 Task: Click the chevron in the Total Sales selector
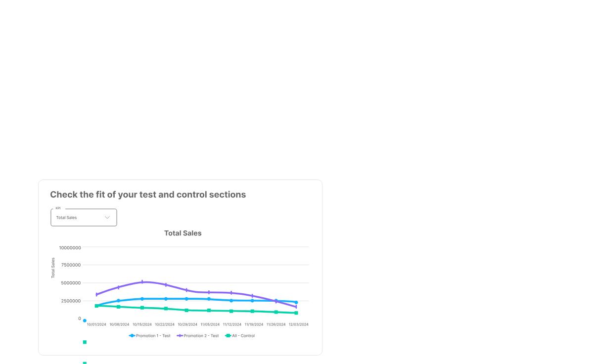tap(106, 217)
